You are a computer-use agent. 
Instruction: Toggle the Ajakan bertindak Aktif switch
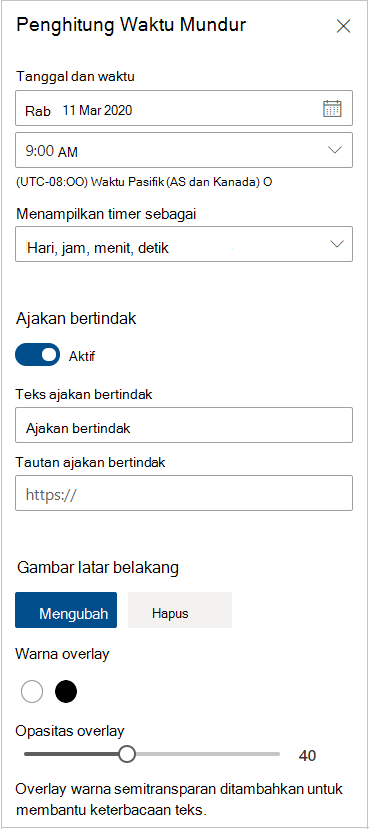(x=38, y=355)
